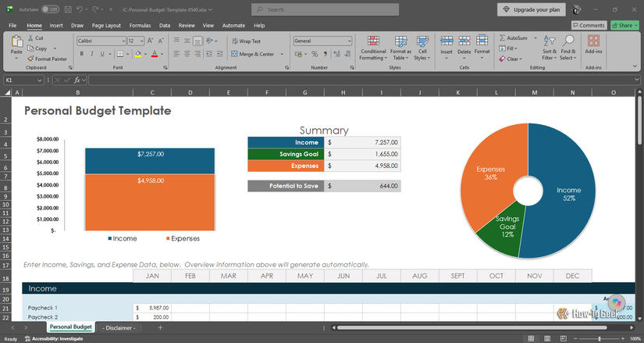Image resolution: width=644 pixels, height=343 pixels.
Task: Click the Delete cells icon
Action: pos(464,41)
